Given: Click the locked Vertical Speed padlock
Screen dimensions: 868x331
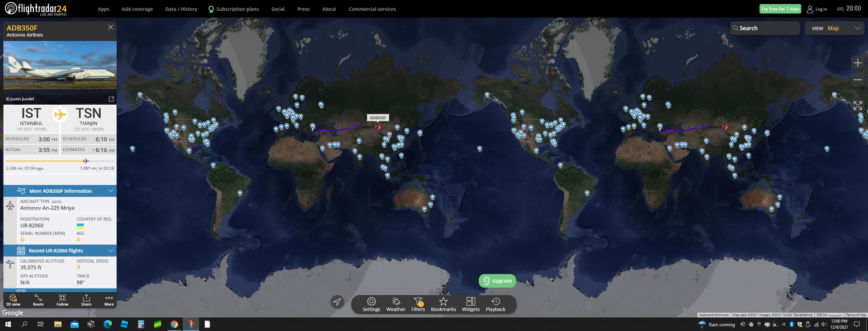Looking at the screenshot, I should 78,267.
